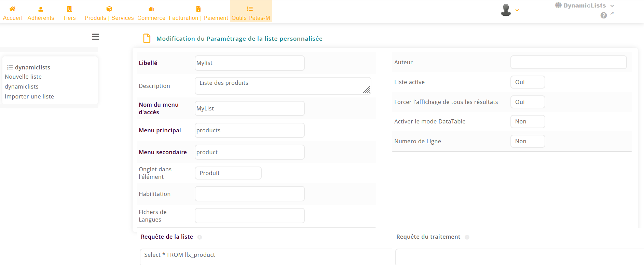Open the Tiers building icon
The image size is (644, 265).
click(69, 9)
